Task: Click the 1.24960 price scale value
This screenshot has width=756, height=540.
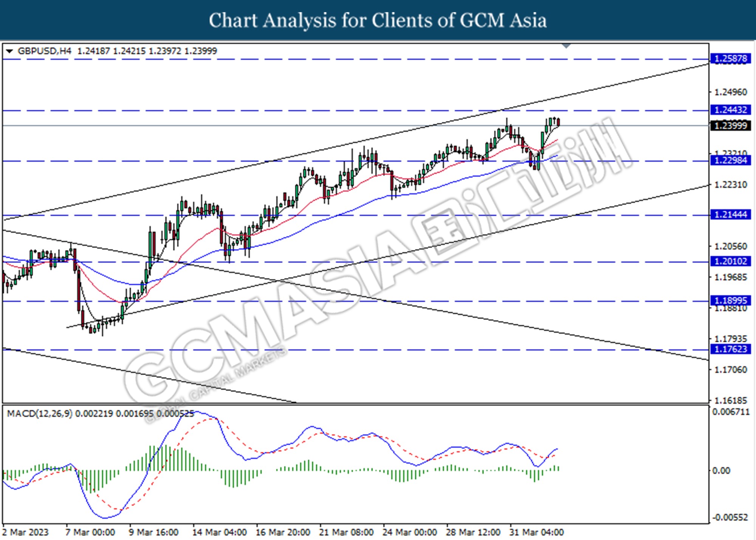Action: [x=730, y=92]
